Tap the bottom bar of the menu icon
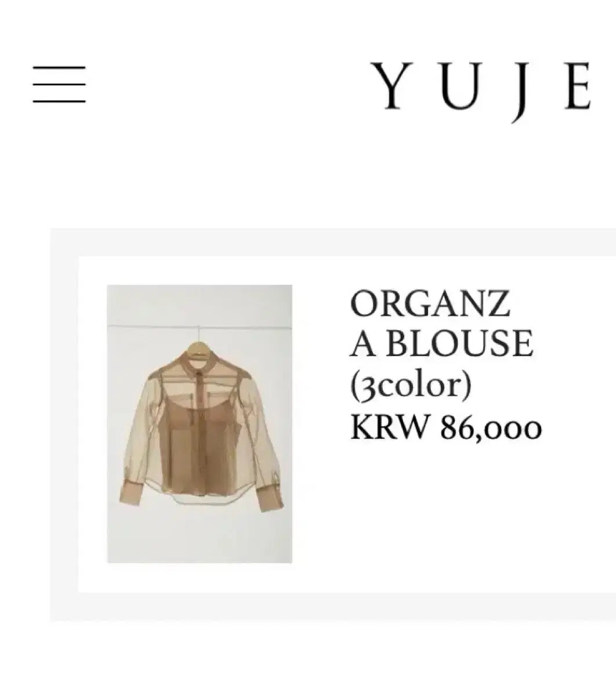The width and height of the screenshot is (616, 696). pos(59,101)
